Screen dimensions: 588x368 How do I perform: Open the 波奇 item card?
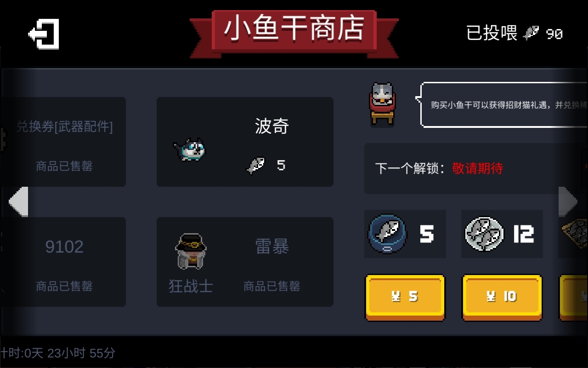245,142
